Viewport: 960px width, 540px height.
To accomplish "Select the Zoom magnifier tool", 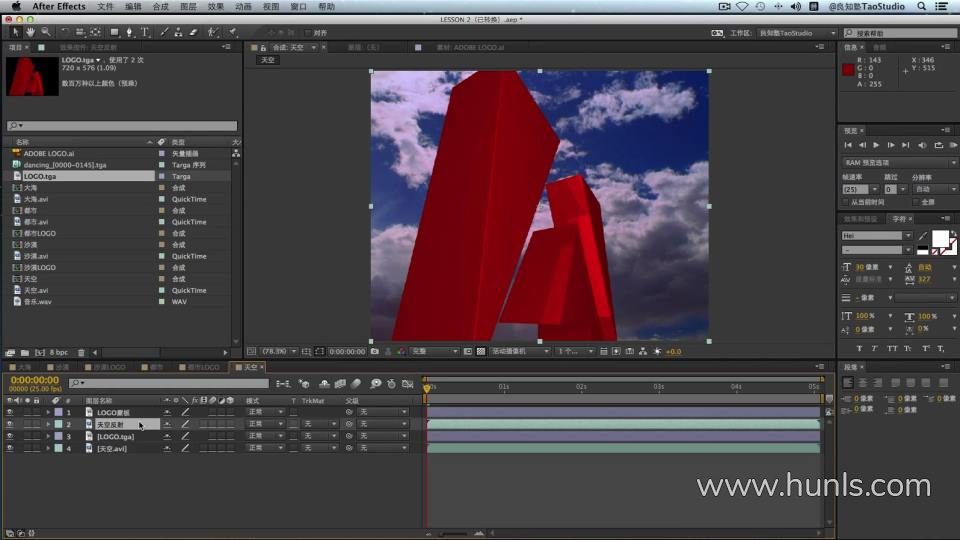I will pos(45,32).
